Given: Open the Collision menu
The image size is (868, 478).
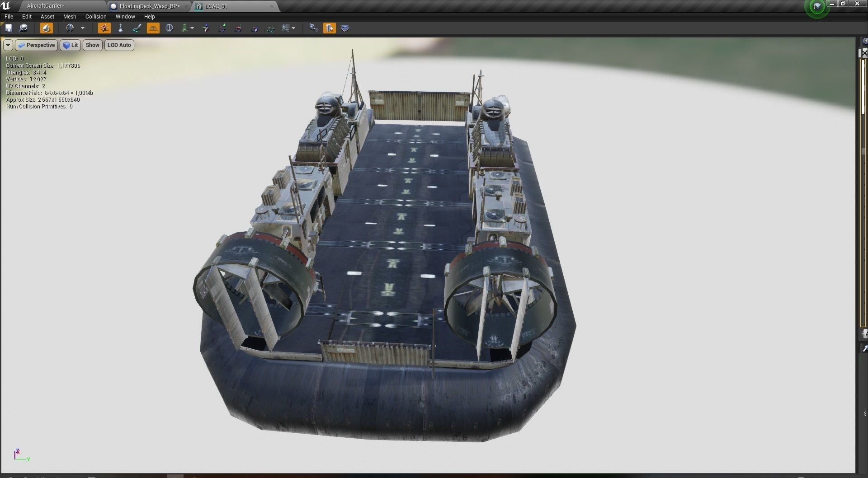Looking at the screenshot, I should 96,16.
